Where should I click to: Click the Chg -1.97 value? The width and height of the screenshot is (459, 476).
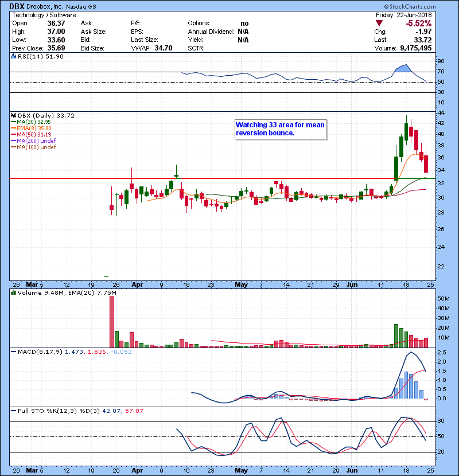click(x=423, y=32)
